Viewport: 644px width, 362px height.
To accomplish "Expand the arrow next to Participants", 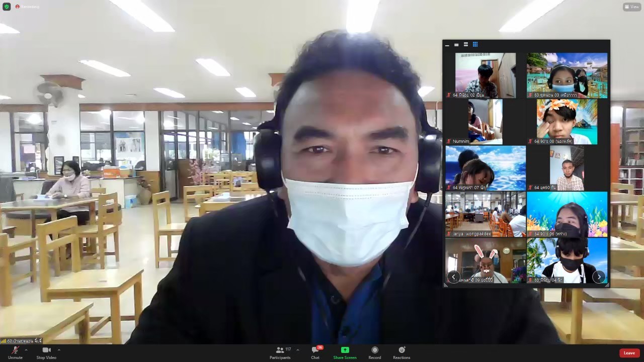I will tap(297, 350).
